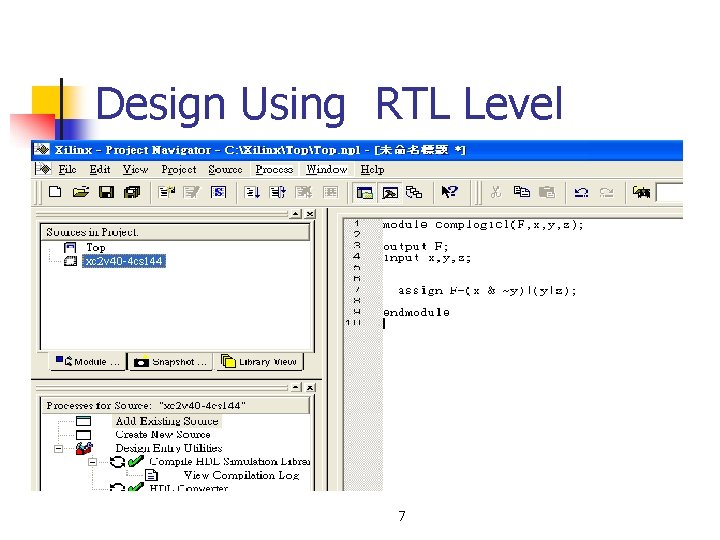The height and width of the screenshot is (540, 720).
Task: Click the Find binoculars icon
Action: click(641, 192)
